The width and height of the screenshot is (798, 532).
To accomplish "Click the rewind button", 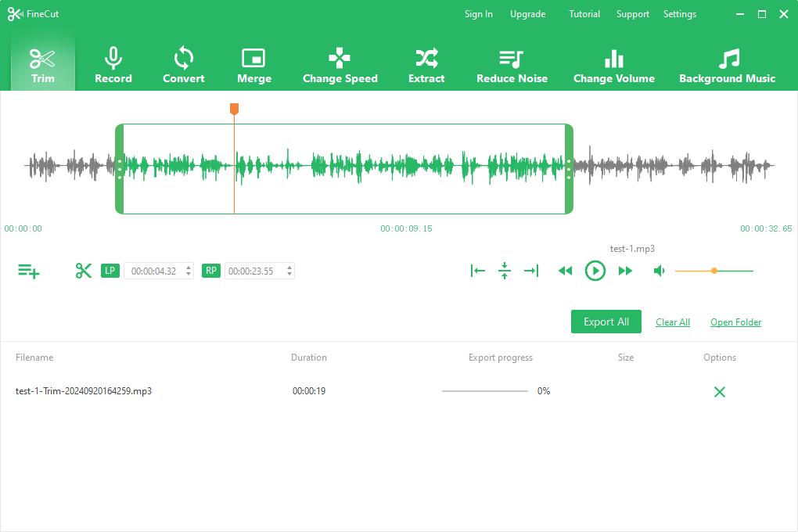I will click(x=565, y=271).
